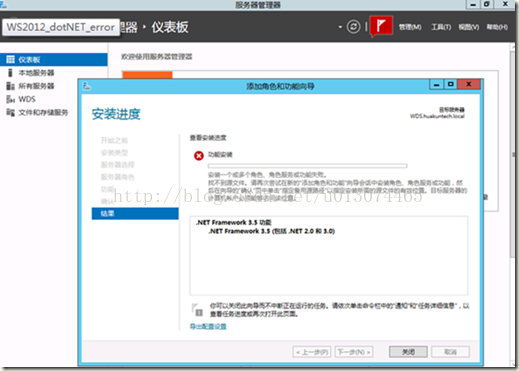
Task: Click the dashboard vertical scrollbar
Action: pos(513,150)
